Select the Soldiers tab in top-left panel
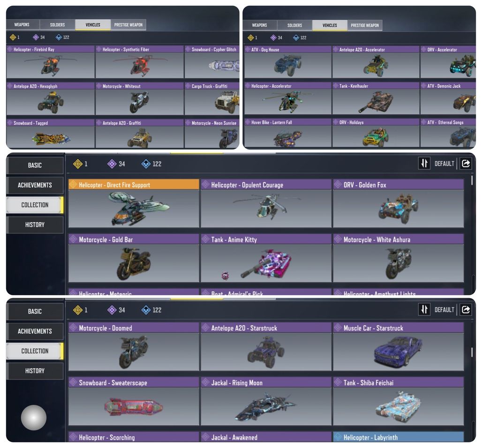482x448 pixels. click(57, 24)
